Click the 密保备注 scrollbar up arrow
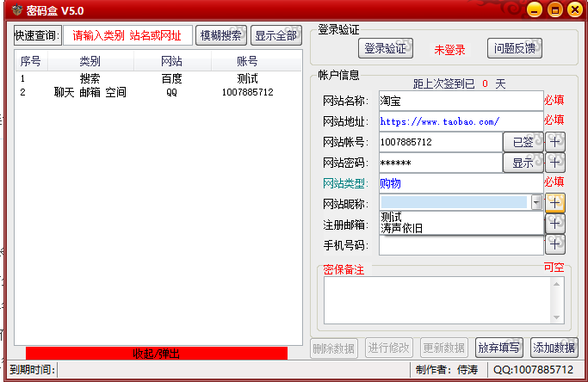Image resolution: width=588 pixels, height=382 pixels. coord(556,284)
